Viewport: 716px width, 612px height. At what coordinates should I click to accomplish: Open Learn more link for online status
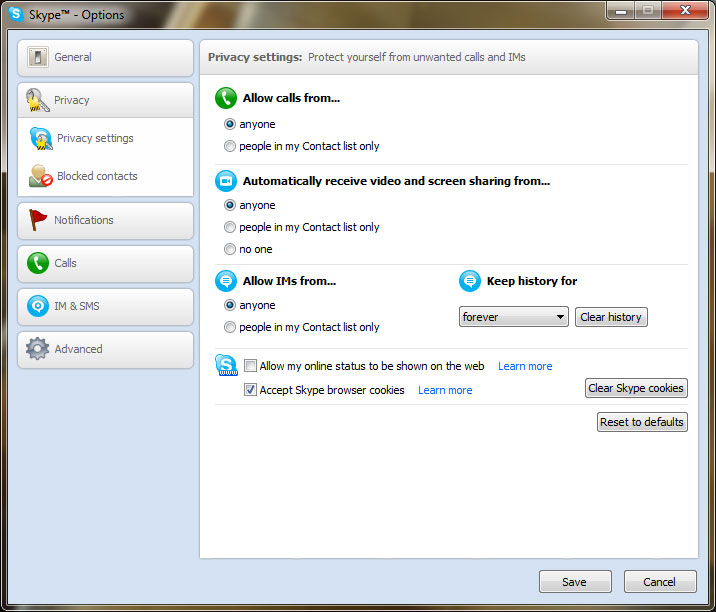click(x=525, y=366)
